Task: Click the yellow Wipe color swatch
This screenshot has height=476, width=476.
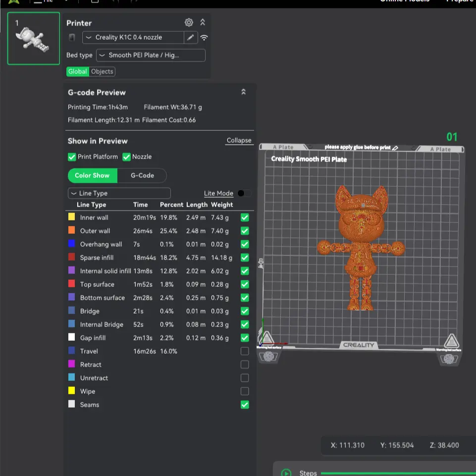Action: point(72,390)
